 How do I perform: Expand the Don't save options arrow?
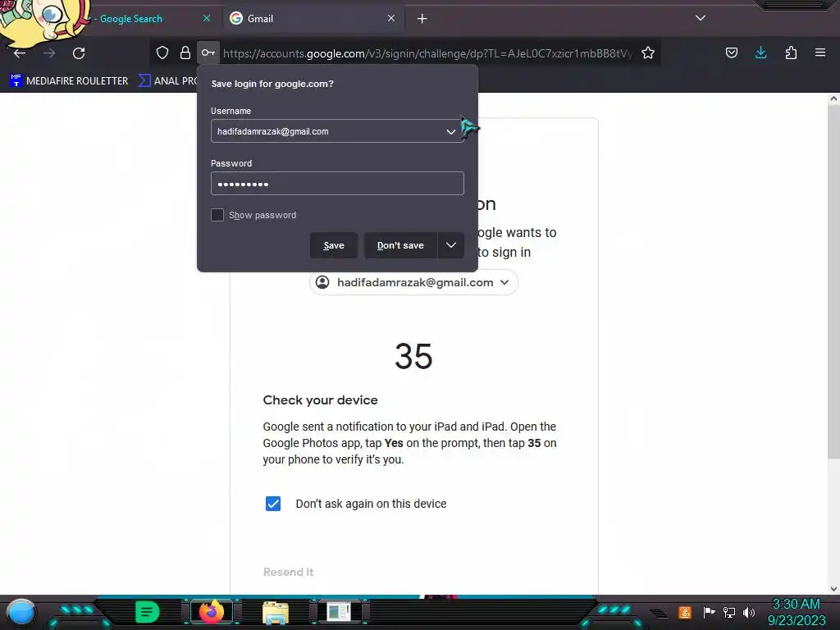451,245
